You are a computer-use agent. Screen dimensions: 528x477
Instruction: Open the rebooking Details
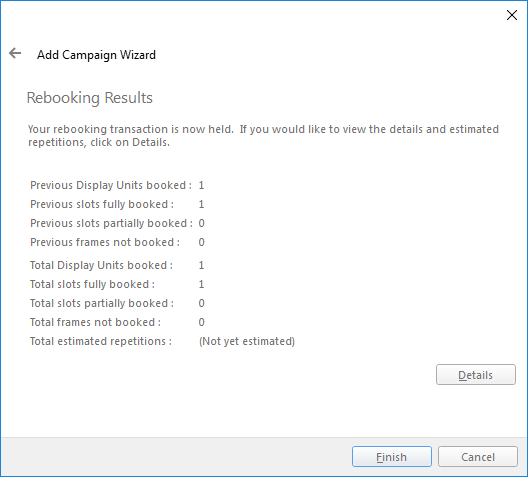[x=475, y=375]
